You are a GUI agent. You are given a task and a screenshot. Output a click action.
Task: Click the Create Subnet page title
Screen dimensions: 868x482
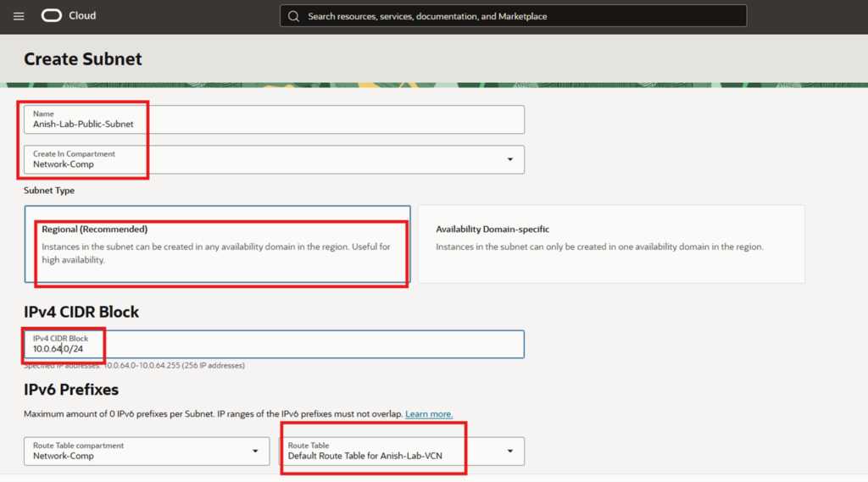(x=83, y=59)
